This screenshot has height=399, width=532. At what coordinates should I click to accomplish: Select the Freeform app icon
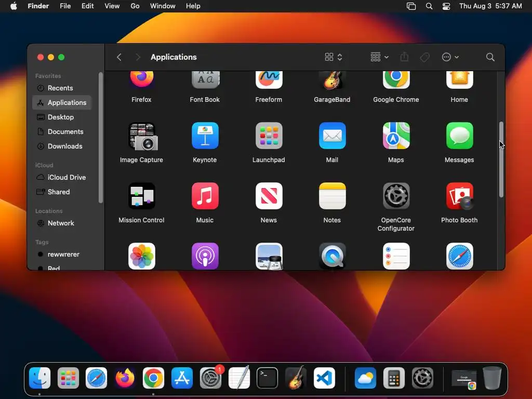coord(269,79)
